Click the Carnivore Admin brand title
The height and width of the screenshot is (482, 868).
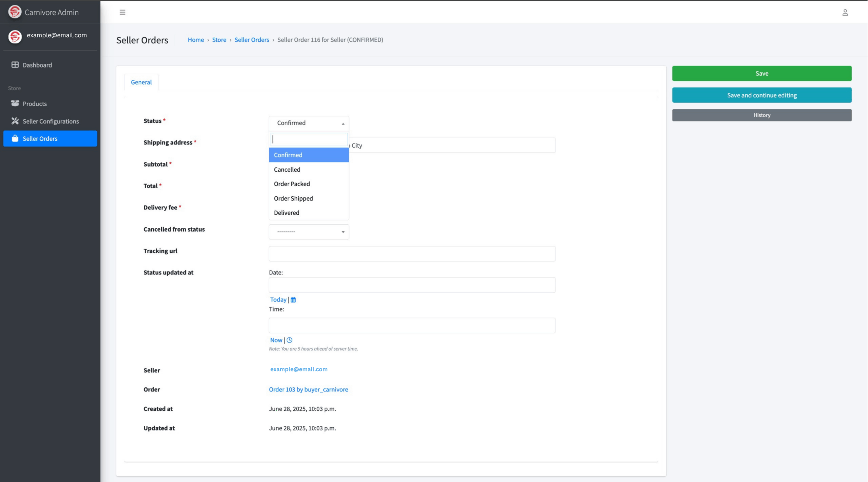(52, 12)
